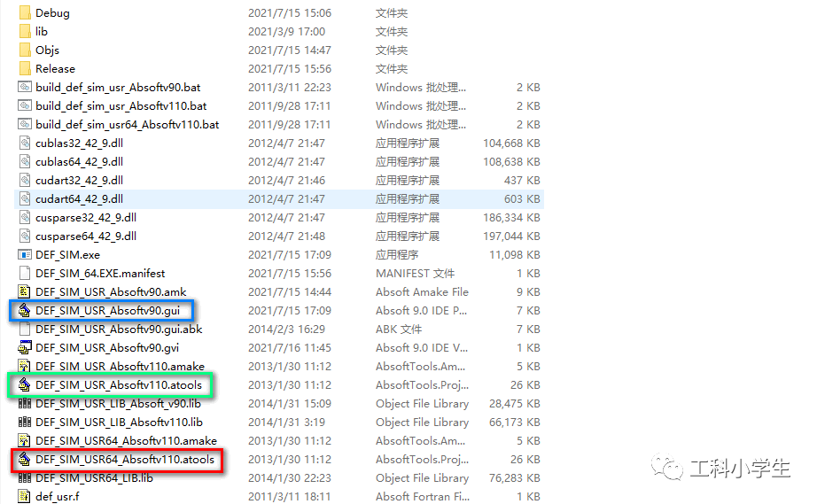Click the DEF_SIM_USR64_Absoftv110.amake file icon
Screen dimensions: 817x504
coord(25,441)
